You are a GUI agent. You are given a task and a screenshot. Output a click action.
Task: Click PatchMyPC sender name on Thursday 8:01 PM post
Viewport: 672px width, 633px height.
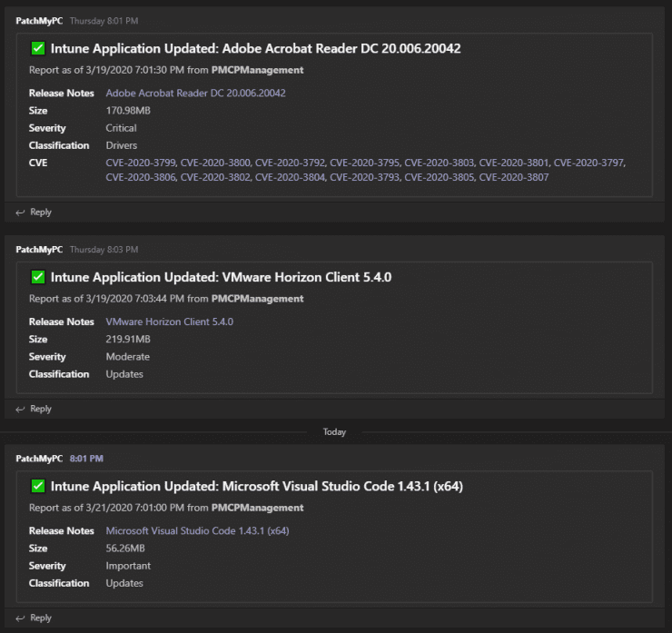39,21
